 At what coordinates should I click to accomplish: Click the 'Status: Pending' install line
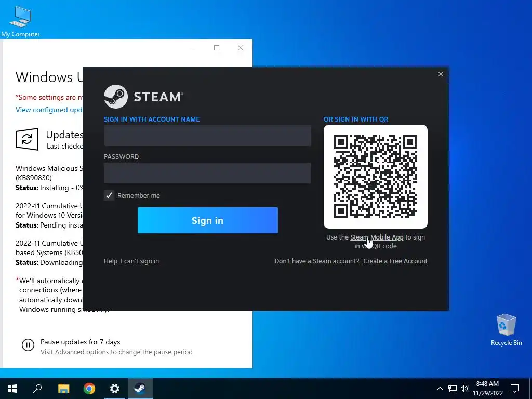(x=49, y=225)
